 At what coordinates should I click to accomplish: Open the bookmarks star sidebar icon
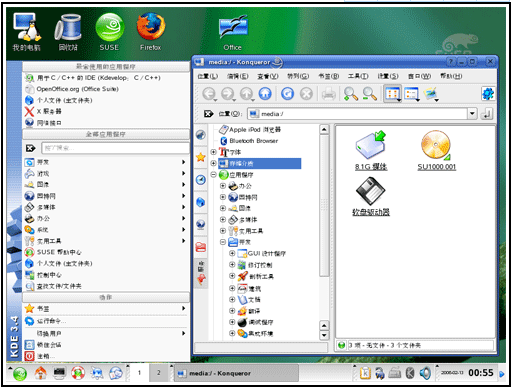(201, 157)
